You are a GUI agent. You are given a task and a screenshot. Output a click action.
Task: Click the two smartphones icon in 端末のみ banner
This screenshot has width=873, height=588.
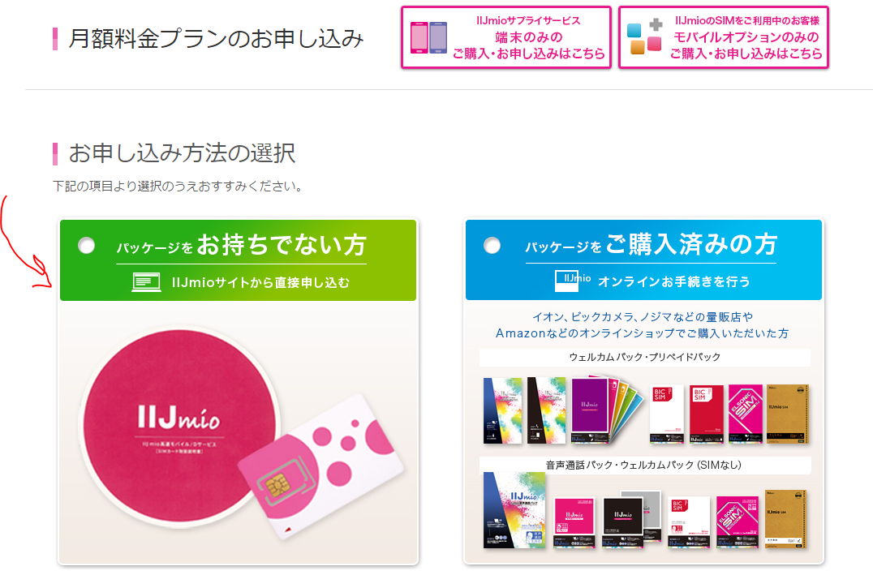tap(428, 38)
